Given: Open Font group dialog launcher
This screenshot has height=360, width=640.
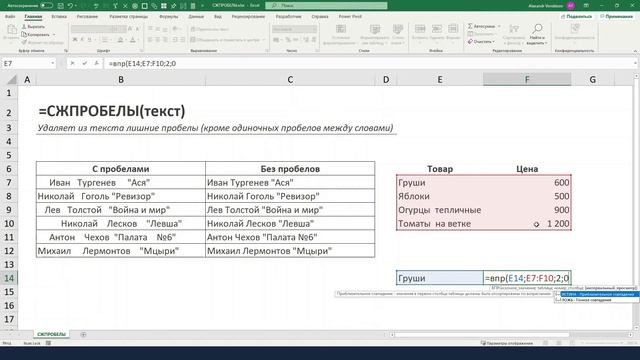Looking at the screenshot, I should click(x=142, y=51).
